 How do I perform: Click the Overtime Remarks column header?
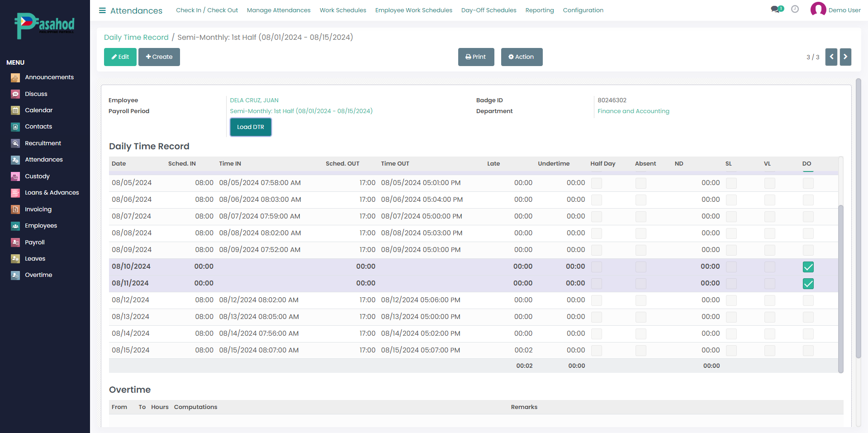click(x=524, y=407)
